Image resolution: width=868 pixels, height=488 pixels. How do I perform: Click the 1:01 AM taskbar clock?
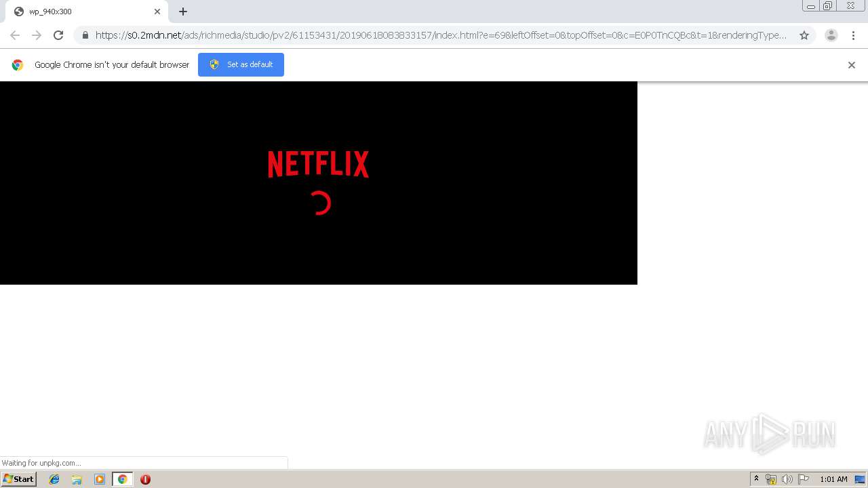[x=833, y=479]
